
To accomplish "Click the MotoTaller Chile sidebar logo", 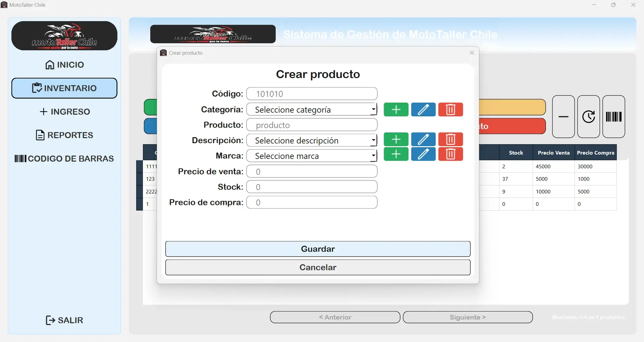I will [x=64, y=36].
